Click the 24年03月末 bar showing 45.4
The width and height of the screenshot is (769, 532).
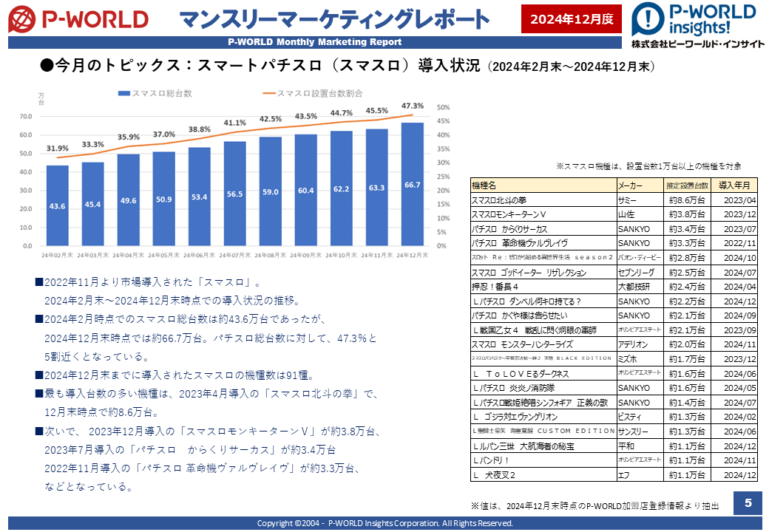[x=92, y=204]
